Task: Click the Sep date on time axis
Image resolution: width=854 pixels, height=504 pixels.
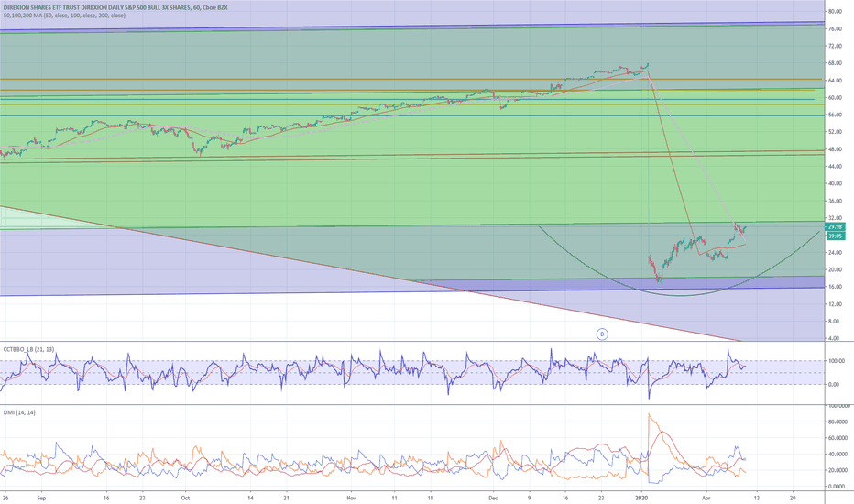Action: [42, 498]
